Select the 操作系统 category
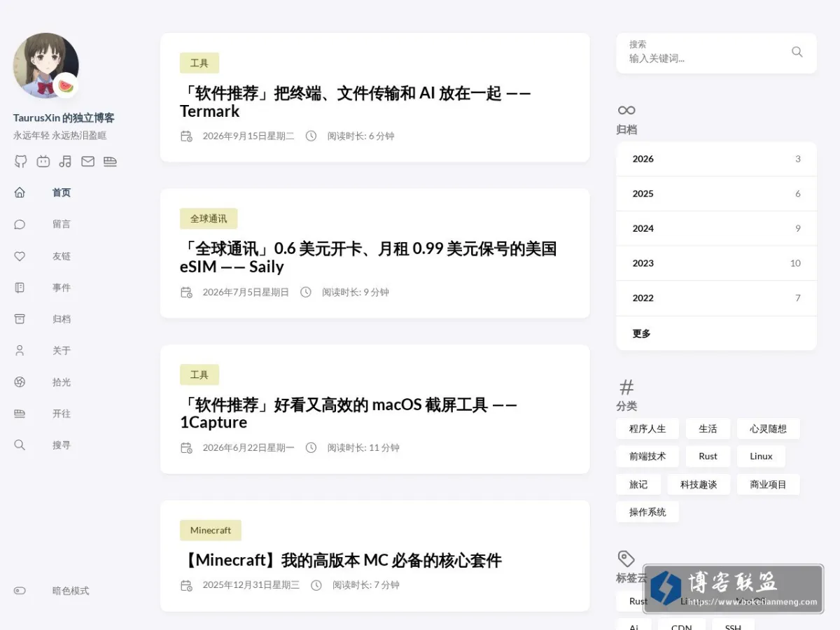840x630 pixels. pos(647,512)
